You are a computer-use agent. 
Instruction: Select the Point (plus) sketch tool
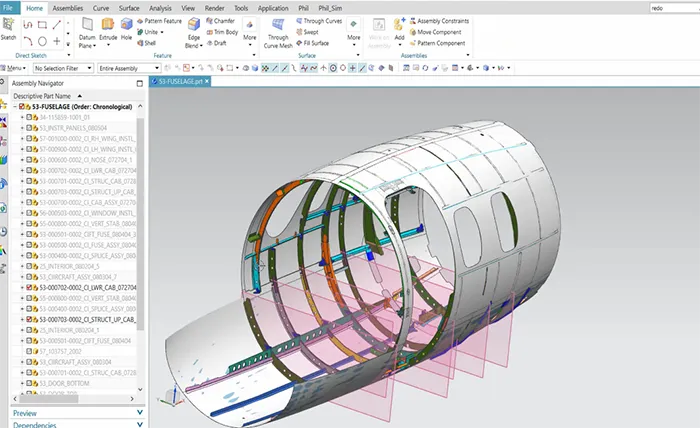point(57,42)
